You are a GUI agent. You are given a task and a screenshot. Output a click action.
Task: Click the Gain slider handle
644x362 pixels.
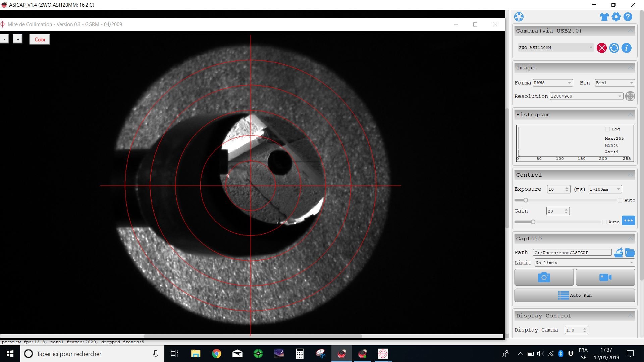(x=533, y=222)
